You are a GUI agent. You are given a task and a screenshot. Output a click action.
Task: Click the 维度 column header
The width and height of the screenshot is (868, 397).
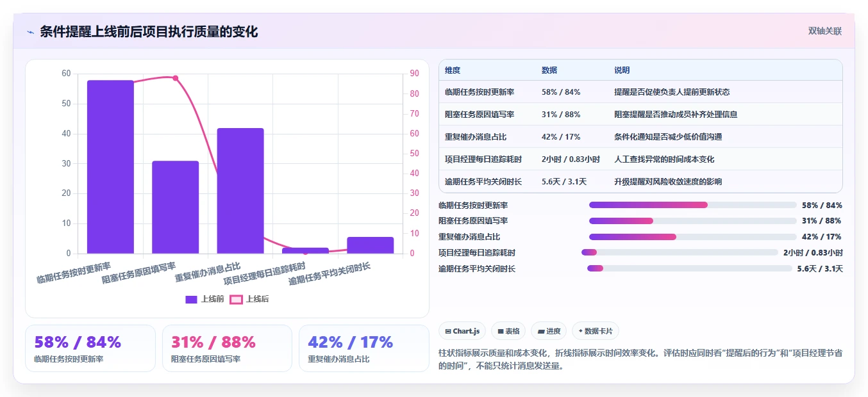click(453, 70)
